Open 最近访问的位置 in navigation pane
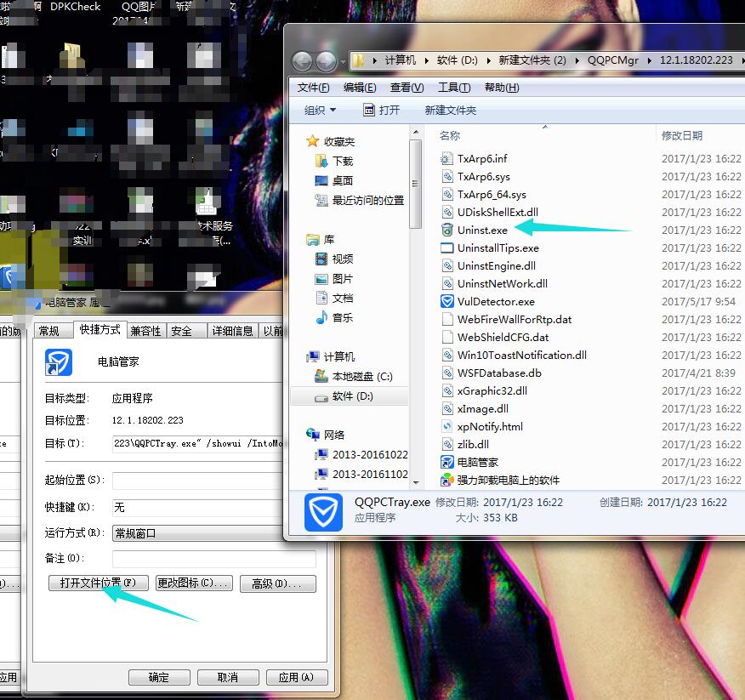The width and height of the screenshot is (745, 700). pos(359,201)
